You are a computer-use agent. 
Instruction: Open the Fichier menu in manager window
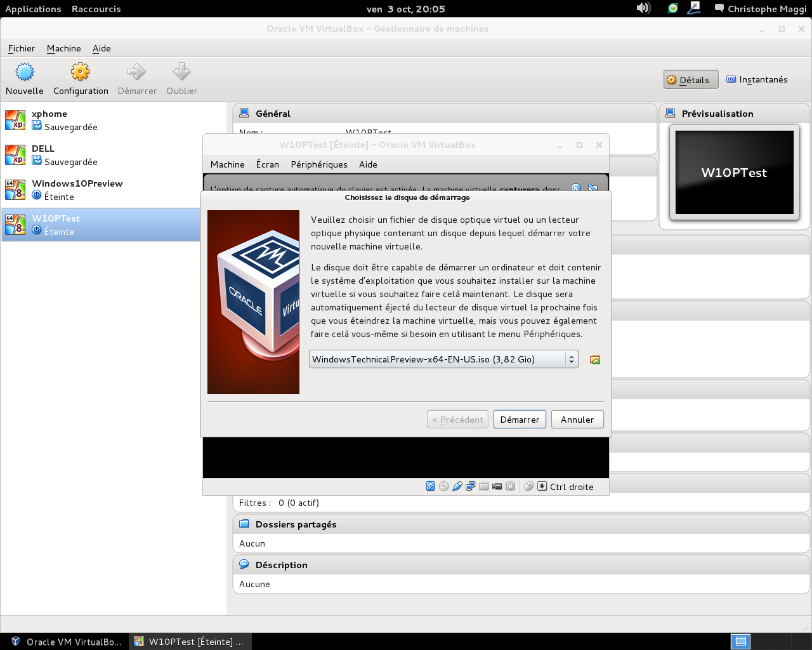(x=22, y=48)
